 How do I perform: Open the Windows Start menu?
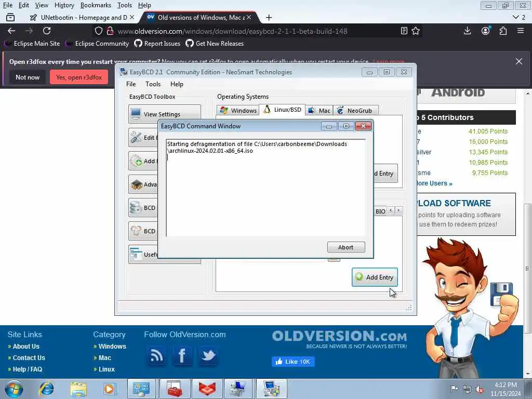point(14,389)
